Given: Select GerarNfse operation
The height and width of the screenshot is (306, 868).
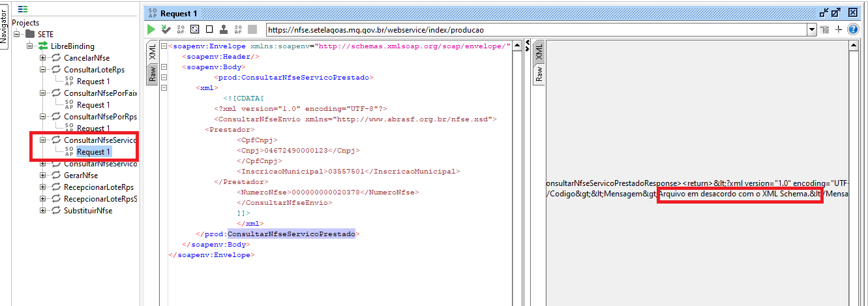Looking at the screenshot, I should [81, 175].
